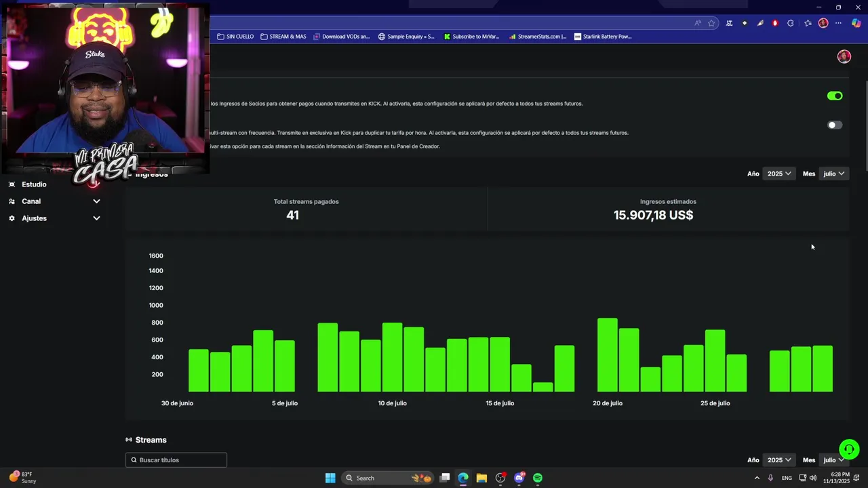Open the StreamerStats.com bookmark

click(537, 37)
